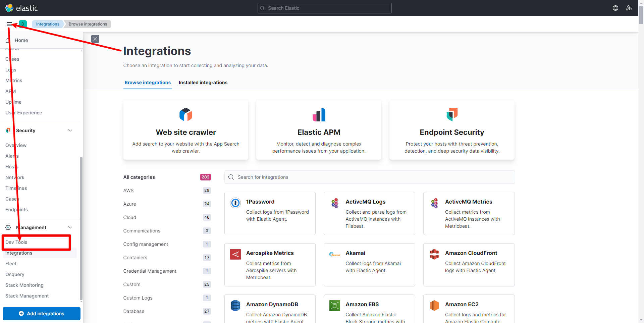Image resolution: width=644 pixels, height=323 pixels.
Task: Click the Security shield icon
Action: coord(8,130)
